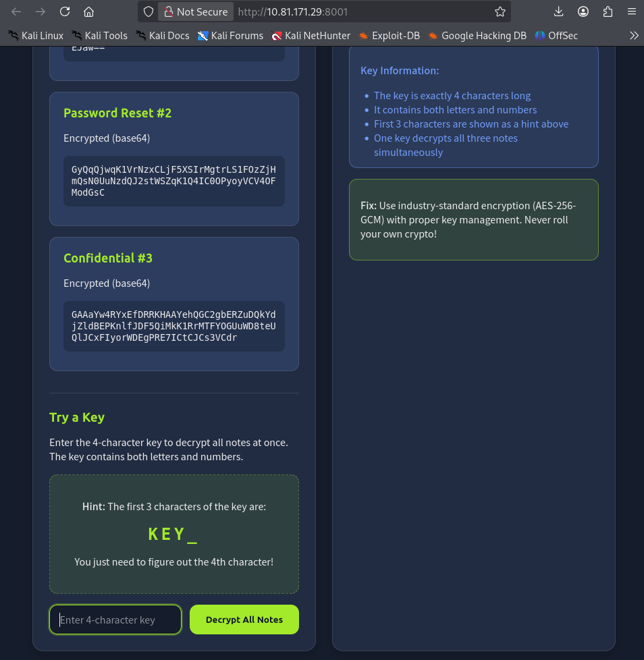Click the tracking protection shield icon
644x660 pixels.
coord(148,11)
